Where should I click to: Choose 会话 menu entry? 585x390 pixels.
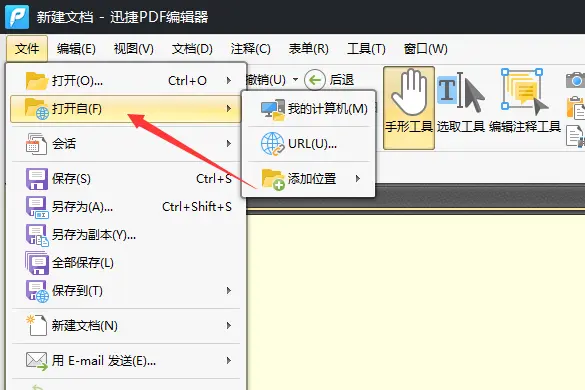point(126,144)
